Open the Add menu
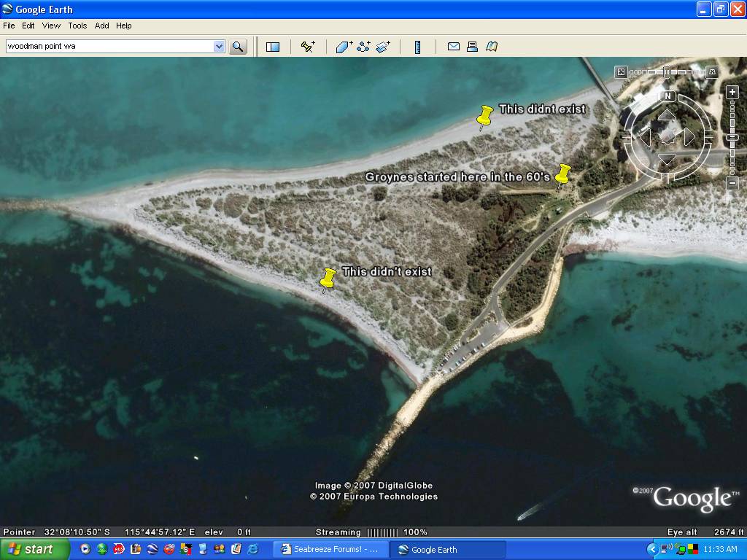The width and height of the screenshot is (747, 560). (x=101, y=26)
